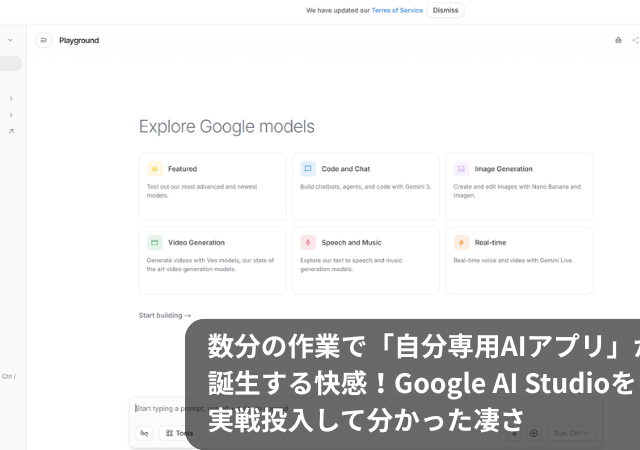This screenshot has width=640, height=450.
Task: Open the Tools menu in prompt box
Action: pyautogui.click(x=179, y=433)
